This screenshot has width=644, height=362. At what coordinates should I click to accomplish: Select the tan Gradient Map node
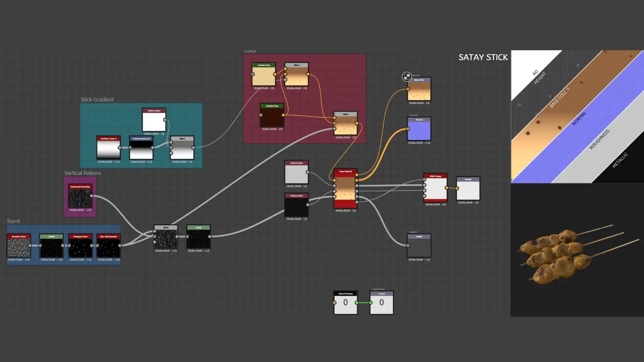(x=264, y=74)
